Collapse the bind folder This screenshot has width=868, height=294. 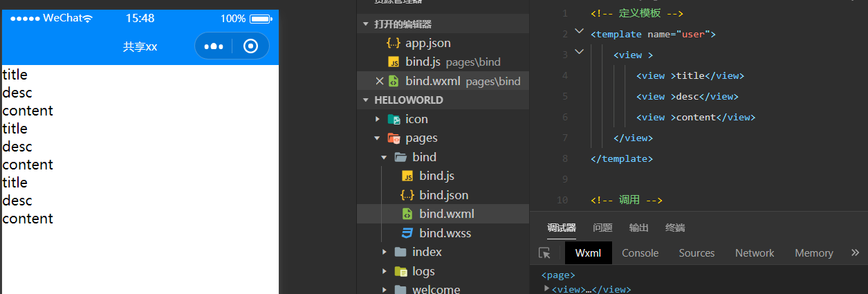pyautogui.click(x=384, y=157)
